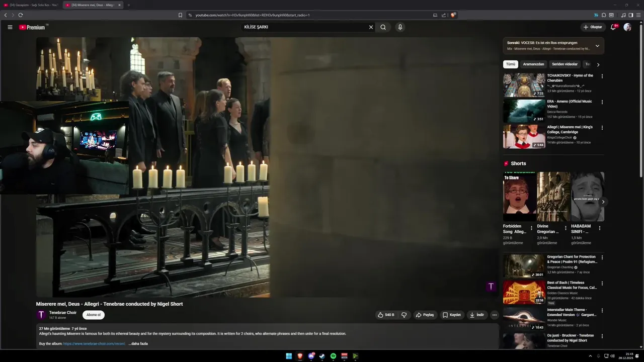Clear the search text with the X

(371, 27)
